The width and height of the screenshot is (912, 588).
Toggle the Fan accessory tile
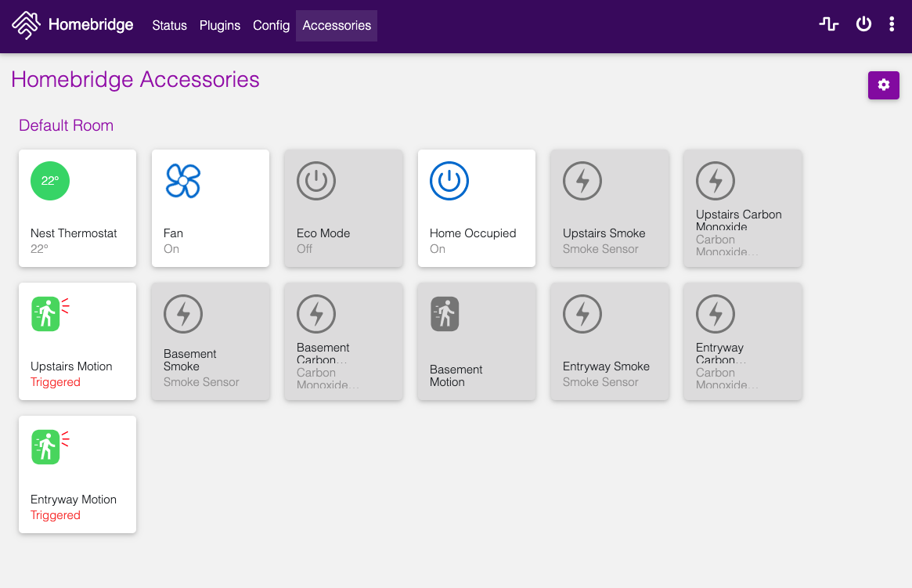coord(211,208)
